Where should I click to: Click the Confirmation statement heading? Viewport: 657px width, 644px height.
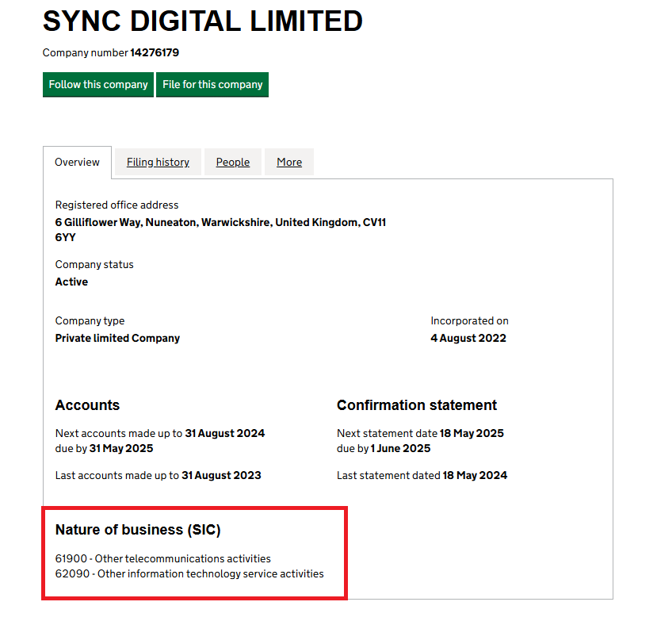click(417, 405)
